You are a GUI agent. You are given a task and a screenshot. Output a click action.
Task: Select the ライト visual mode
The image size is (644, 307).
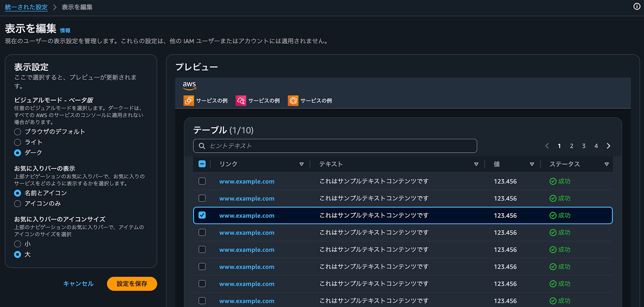pyautogui.click(x=17, y=142)
